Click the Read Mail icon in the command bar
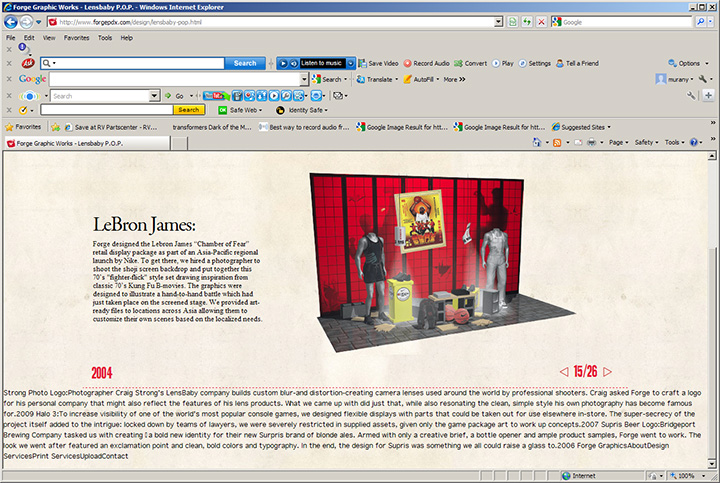 [x=578, y=142]
